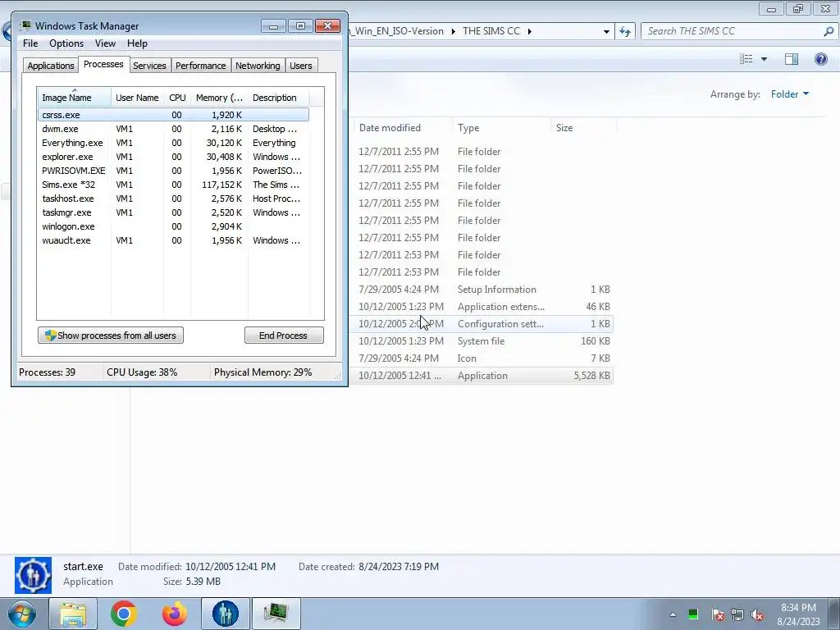
Task: Select the Application 5,528 KB row
Action: coord(481,376)
